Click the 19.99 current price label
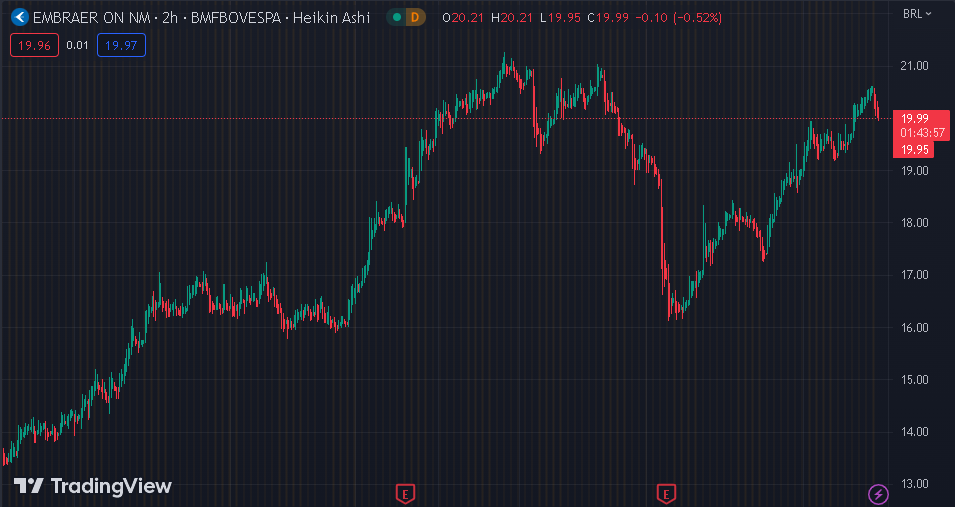Screen dimensions: 955x507 coord(915,118)
